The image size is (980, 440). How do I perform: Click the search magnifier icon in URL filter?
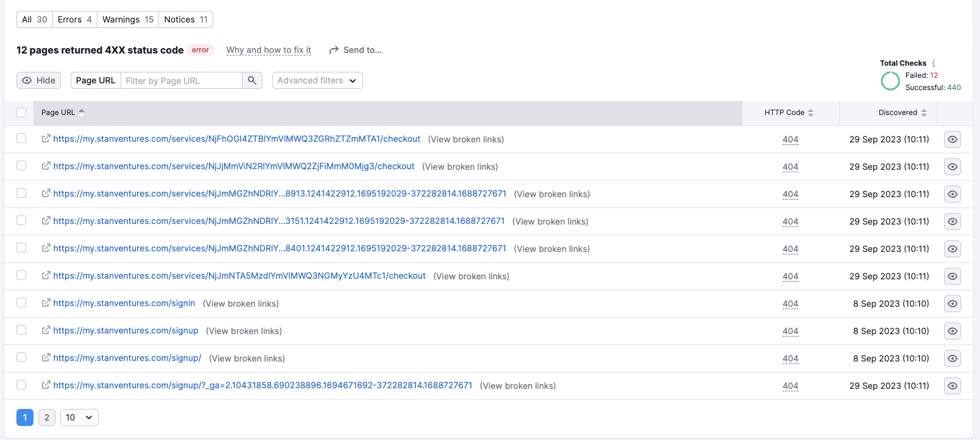252,80
